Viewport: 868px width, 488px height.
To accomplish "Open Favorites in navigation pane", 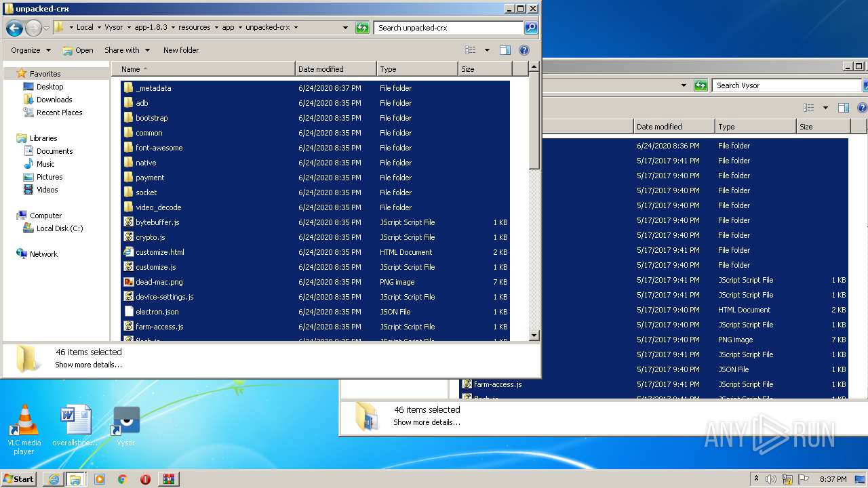I will [x=45, y=74].
